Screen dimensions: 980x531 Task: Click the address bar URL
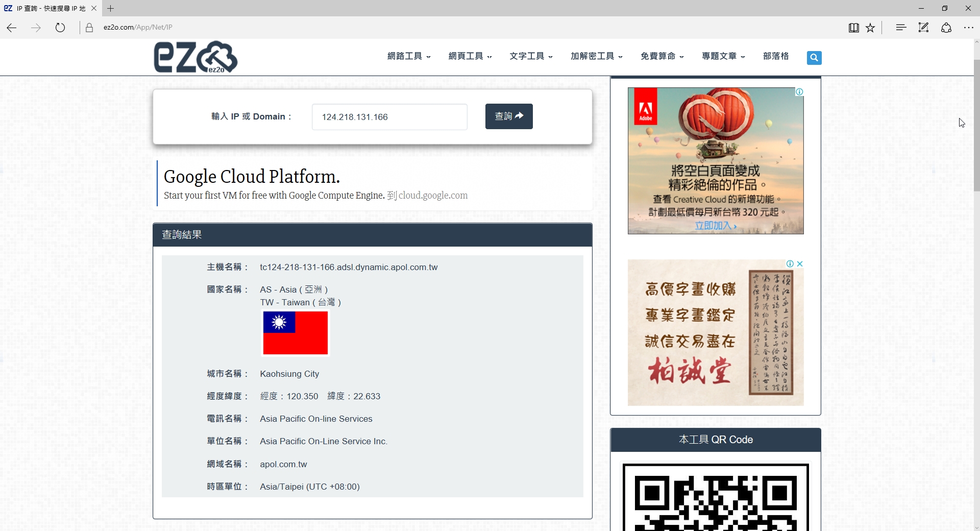click(x=138, y=28)
